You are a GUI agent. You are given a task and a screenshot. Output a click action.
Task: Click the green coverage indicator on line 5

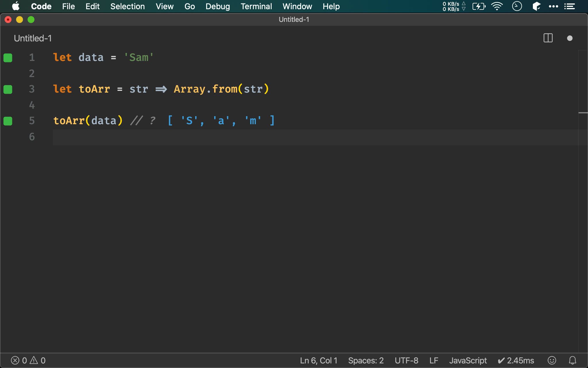(8, 121)
